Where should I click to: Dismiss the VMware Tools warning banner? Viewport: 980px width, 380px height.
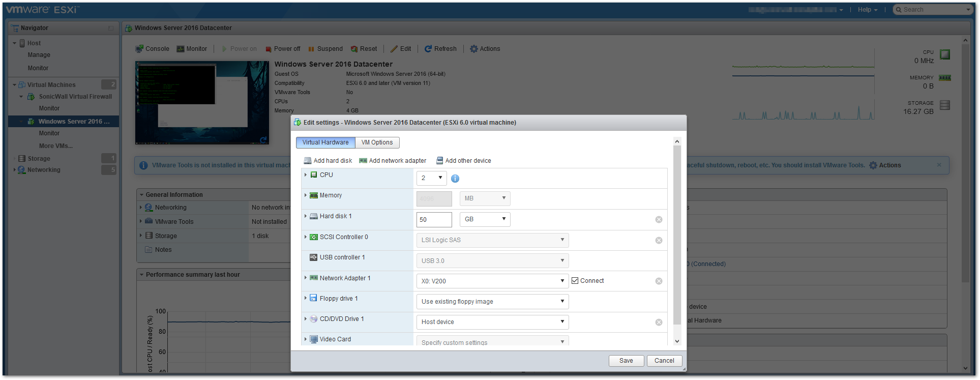[939, 165]
